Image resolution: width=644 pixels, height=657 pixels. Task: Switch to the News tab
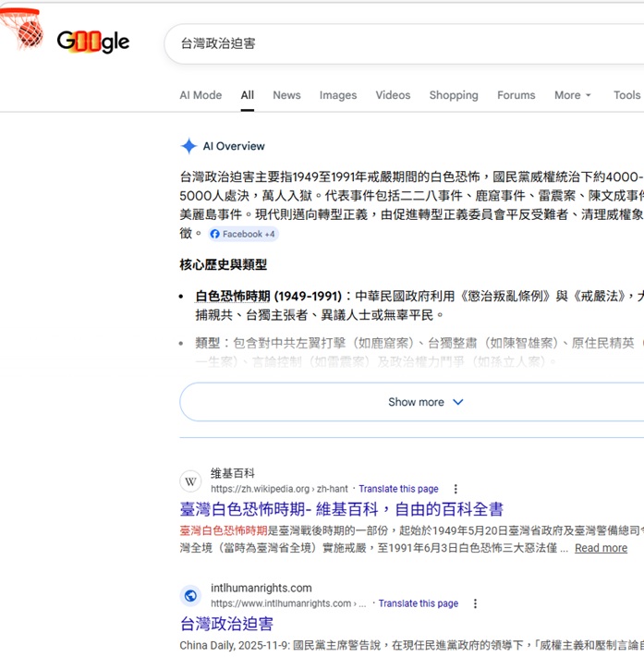(x=286, y=95)
